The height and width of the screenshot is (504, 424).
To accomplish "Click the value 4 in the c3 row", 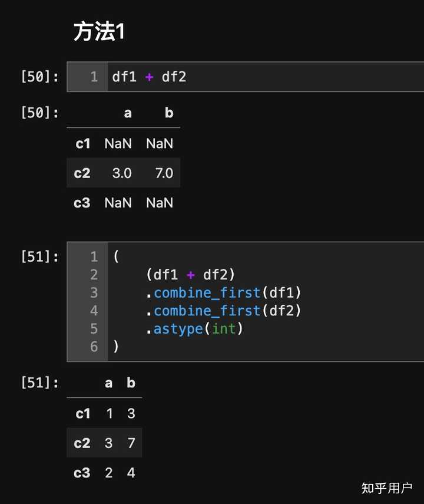I will tap(131, 473).
